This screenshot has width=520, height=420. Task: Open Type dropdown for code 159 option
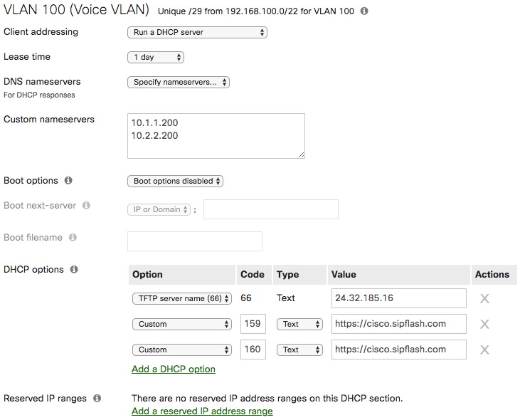pyautogui.click(x=299, y=324)
